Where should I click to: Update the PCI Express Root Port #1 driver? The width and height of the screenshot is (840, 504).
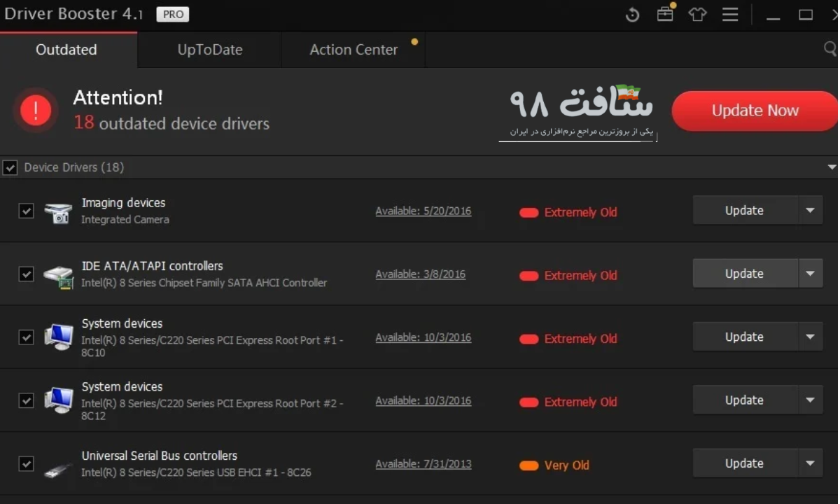(x=745, y=337)
